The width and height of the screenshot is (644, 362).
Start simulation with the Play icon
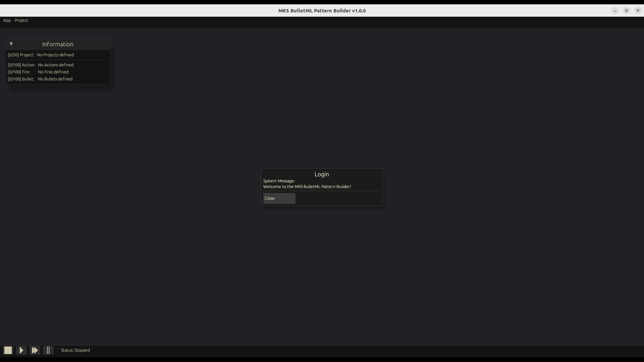tap(21, 350)
